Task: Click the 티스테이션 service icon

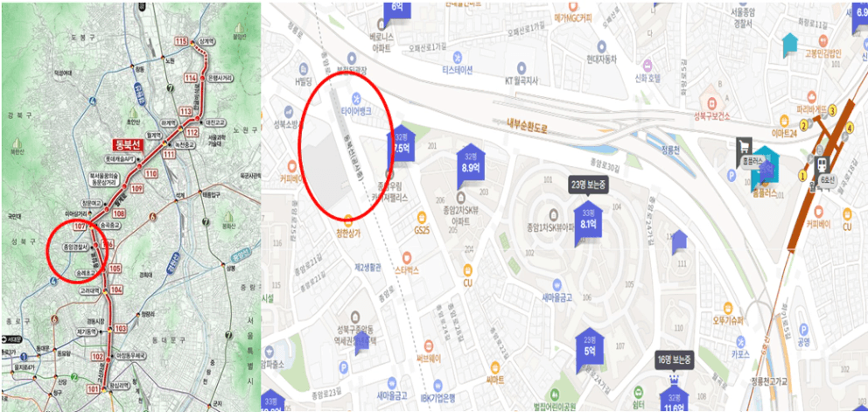Action: pos(458,57)
